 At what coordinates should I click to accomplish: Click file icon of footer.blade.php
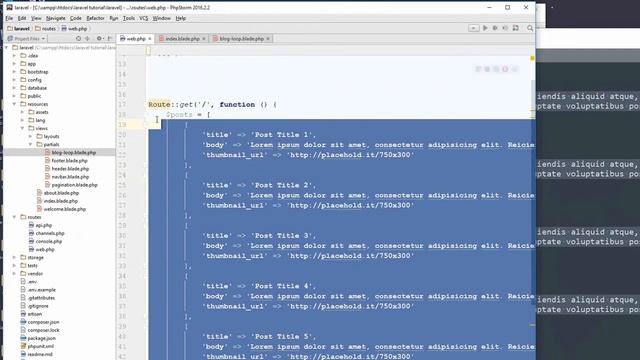coord(47,160)
